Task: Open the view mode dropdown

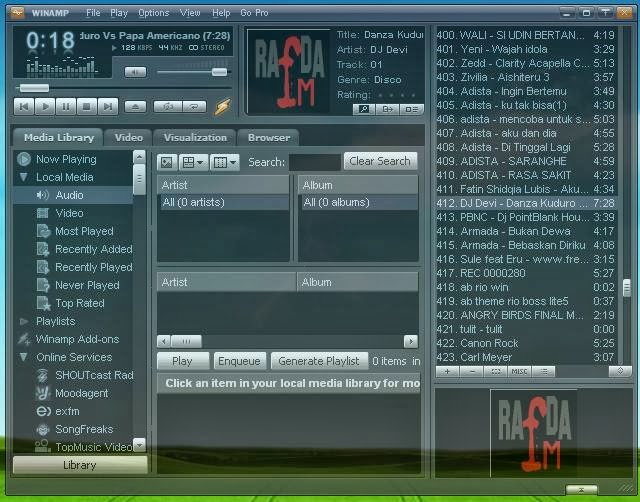Action: 193,162
